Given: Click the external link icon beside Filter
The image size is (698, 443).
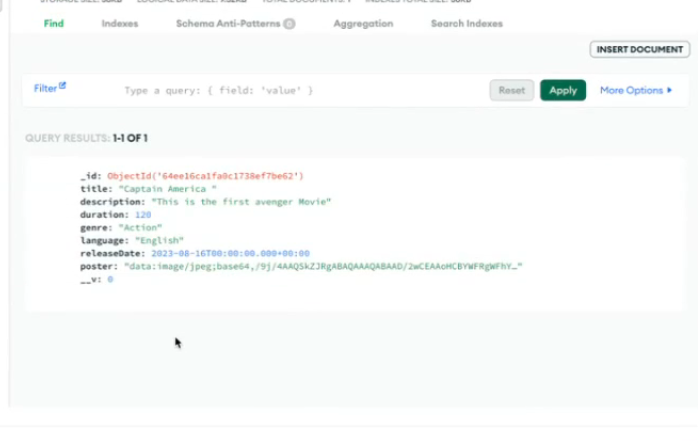Looking at the screenshot, I should pyautogui.click(x=62, y=85).
